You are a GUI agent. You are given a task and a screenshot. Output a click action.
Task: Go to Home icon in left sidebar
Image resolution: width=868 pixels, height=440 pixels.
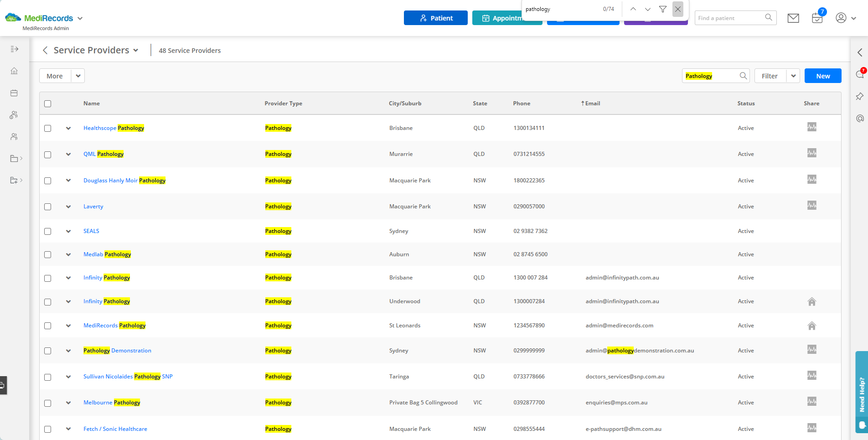[x=14, y=71]
